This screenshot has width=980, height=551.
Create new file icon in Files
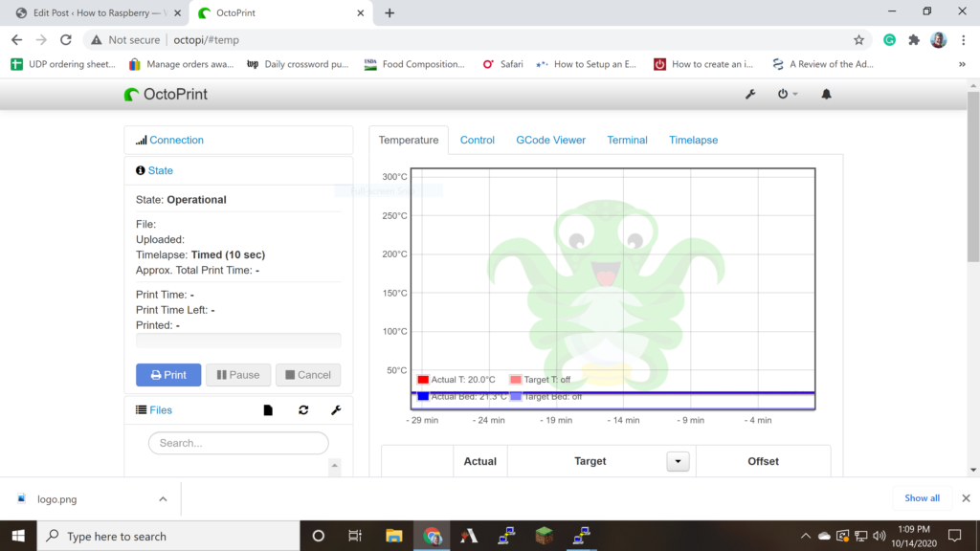pos(268,410)
